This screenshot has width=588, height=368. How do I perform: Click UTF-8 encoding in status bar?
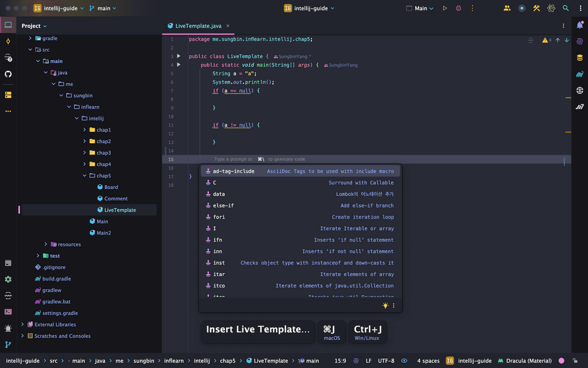[x=386, y=361]
